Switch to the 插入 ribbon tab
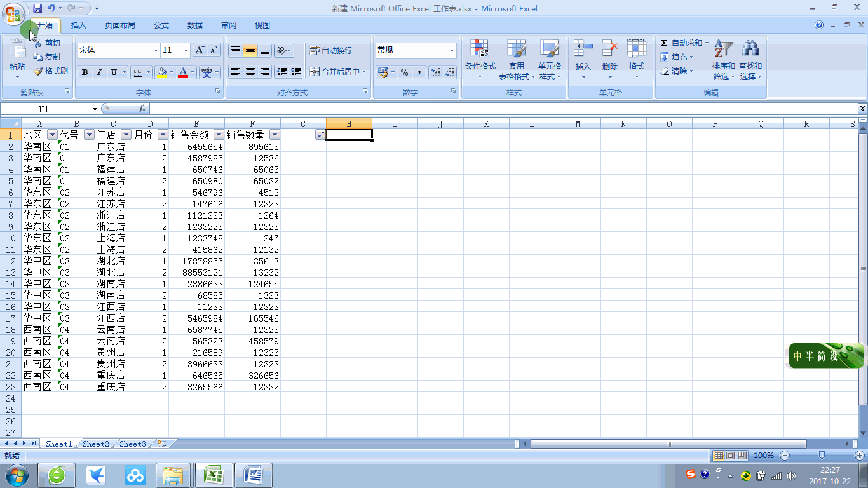This screenshot has width=868, height=488. [x=79, y=25]
